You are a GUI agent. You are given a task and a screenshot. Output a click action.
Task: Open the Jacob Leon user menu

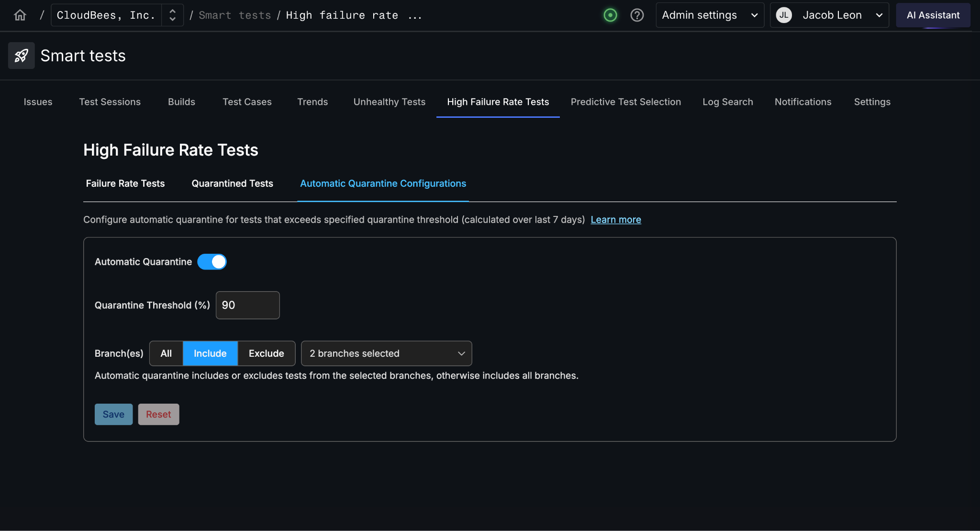(x=829, y=15)
